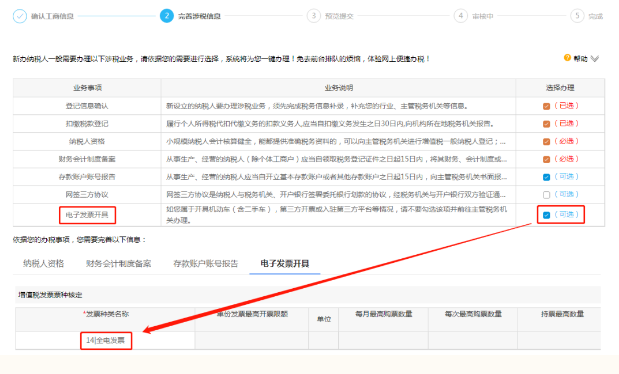
Task: Click the 增值税发票票种核定 section heading
Action: pos(50,295)
